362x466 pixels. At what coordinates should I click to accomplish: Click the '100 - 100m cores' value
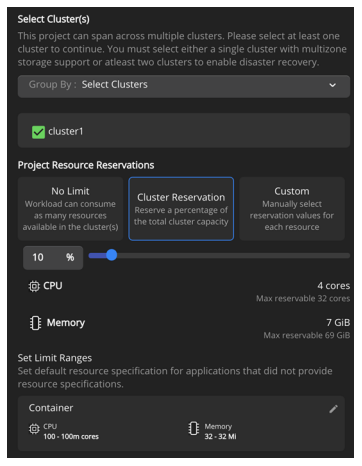tap(71, 436)
